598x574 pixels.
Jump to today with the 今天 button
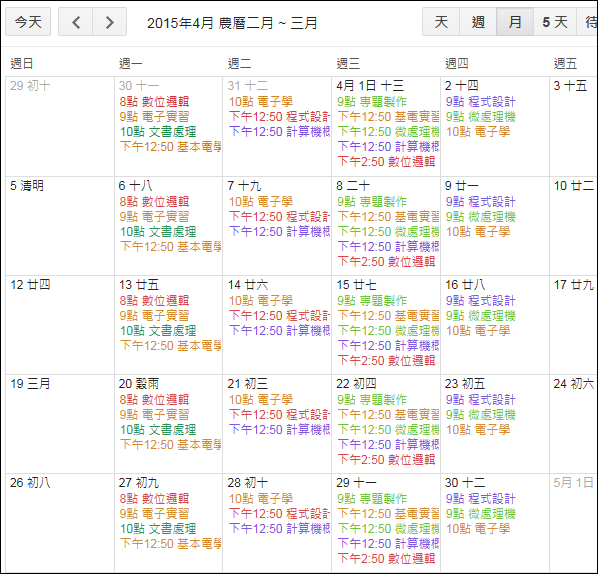(28, 22)
